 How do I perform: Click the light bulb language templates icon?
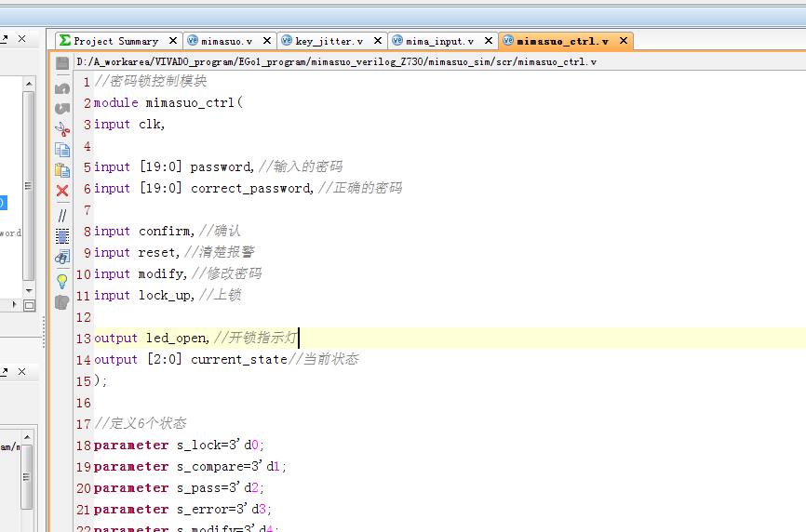pyautogui.click(x=62, y=280)
